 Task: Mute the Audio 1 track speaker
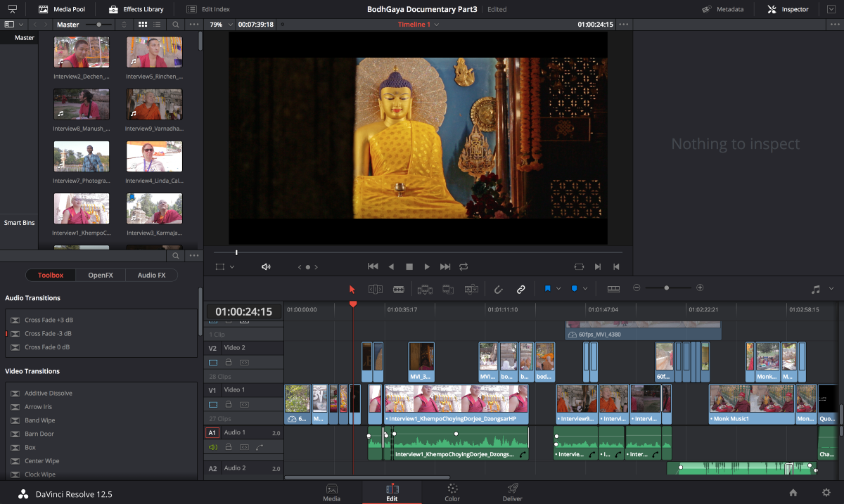click(x=212, y=447)
